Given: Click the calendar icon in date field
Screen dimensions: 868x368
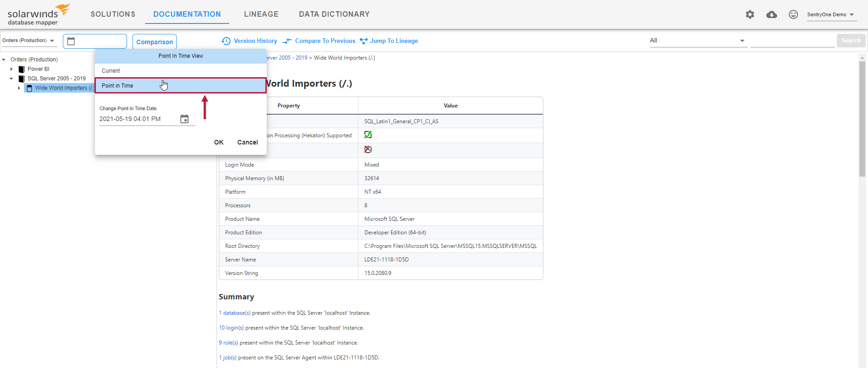Looking at the screenshot, I should (71, 41).
